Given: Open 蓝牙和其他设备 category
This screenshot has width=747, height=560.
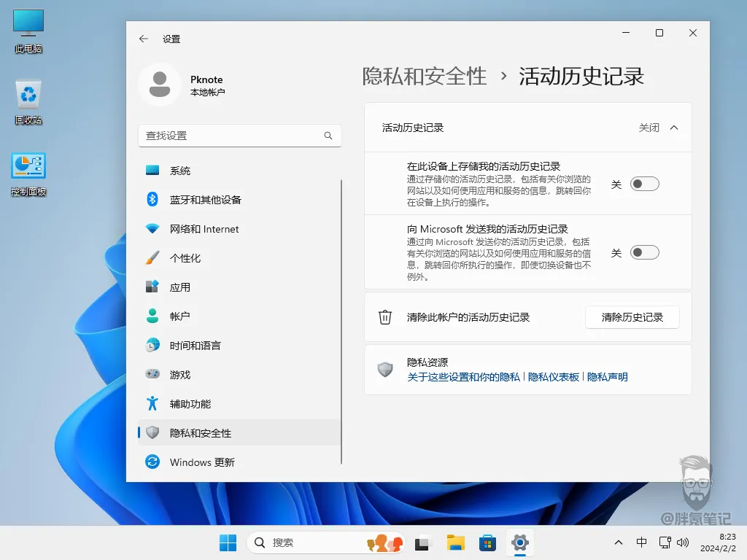Looking at the screenshot, I should pyautogui.click(x=239, y=200).
